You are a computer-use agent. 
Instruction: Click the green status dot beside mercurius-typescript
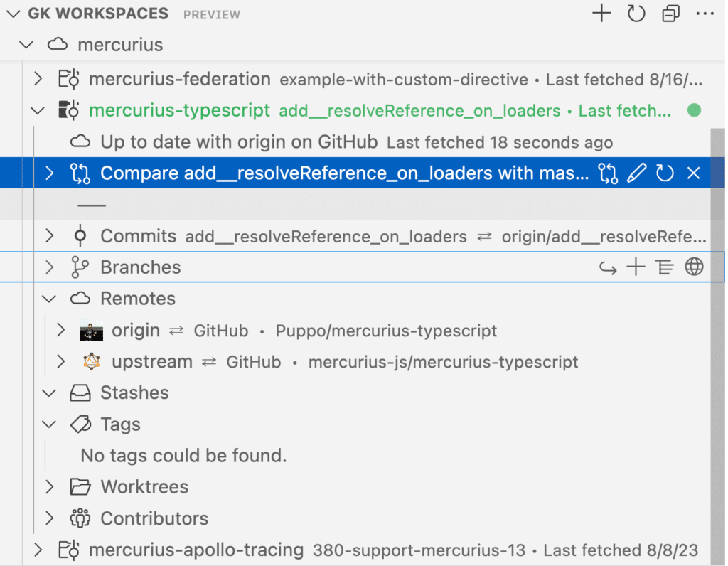click(x=695, y=110)
